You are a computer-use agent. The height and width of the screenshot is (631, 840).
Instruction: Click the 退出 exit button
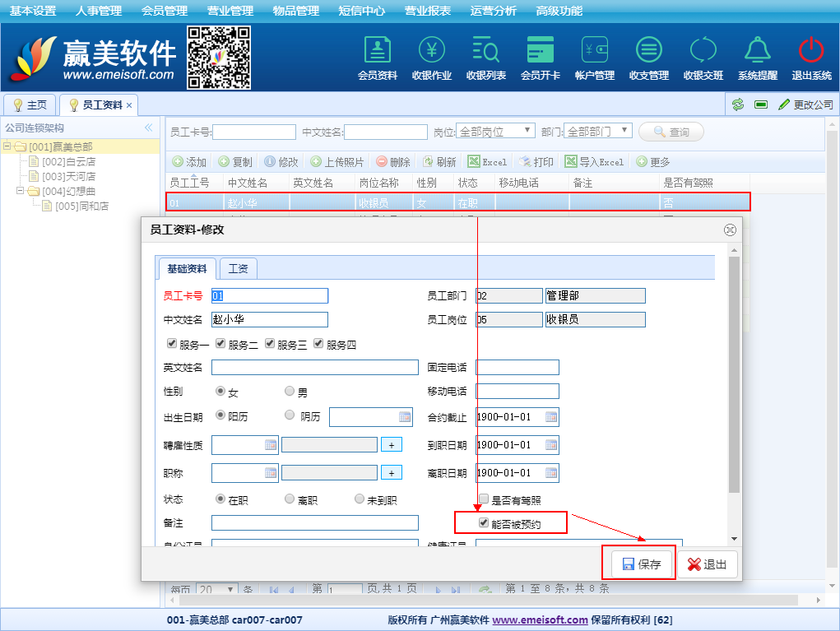click(x=708, y=564)
